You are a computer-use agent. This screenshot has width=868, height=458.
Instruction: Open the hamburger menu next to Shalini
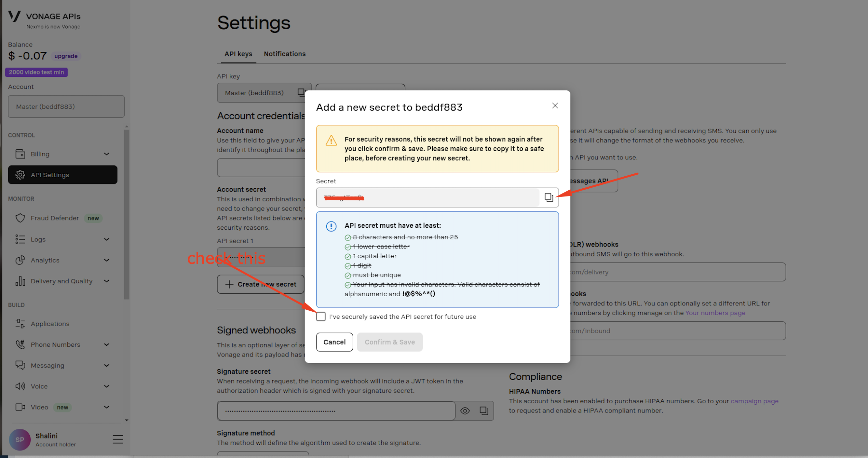[x=117, y=439]
